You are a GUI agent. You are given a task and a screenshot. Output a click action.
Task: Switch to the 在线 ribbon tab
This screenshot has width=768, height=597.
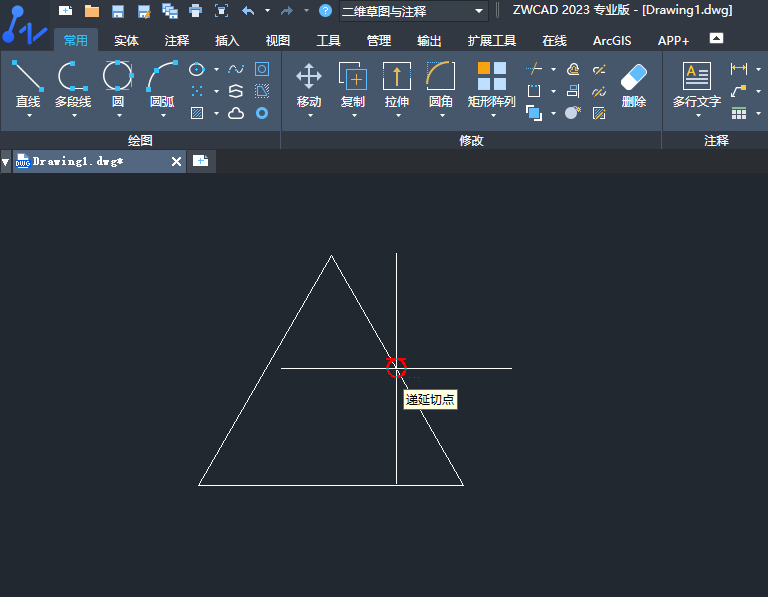[554, 41]
